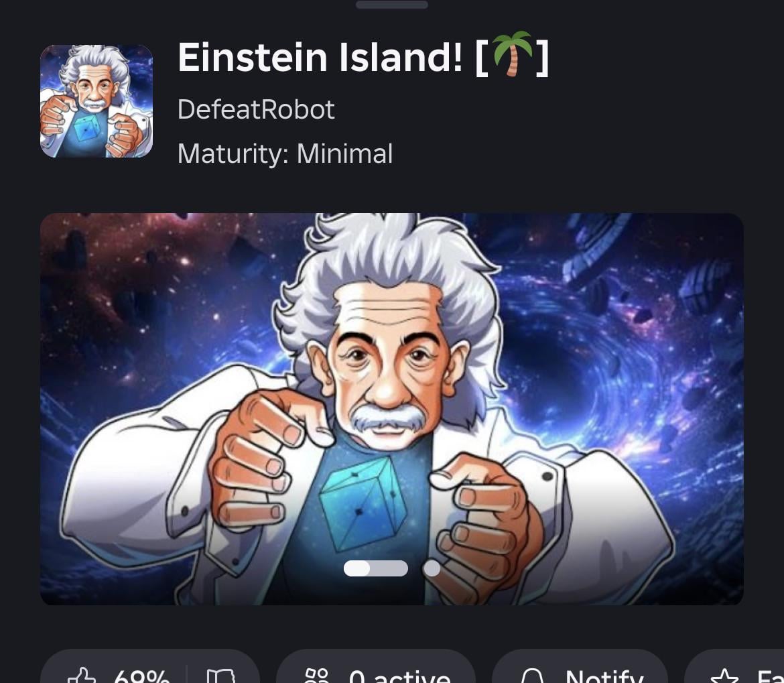784x683 pixels.
Task: View the Maturity: Minimal details
Action: coord(285,153)
